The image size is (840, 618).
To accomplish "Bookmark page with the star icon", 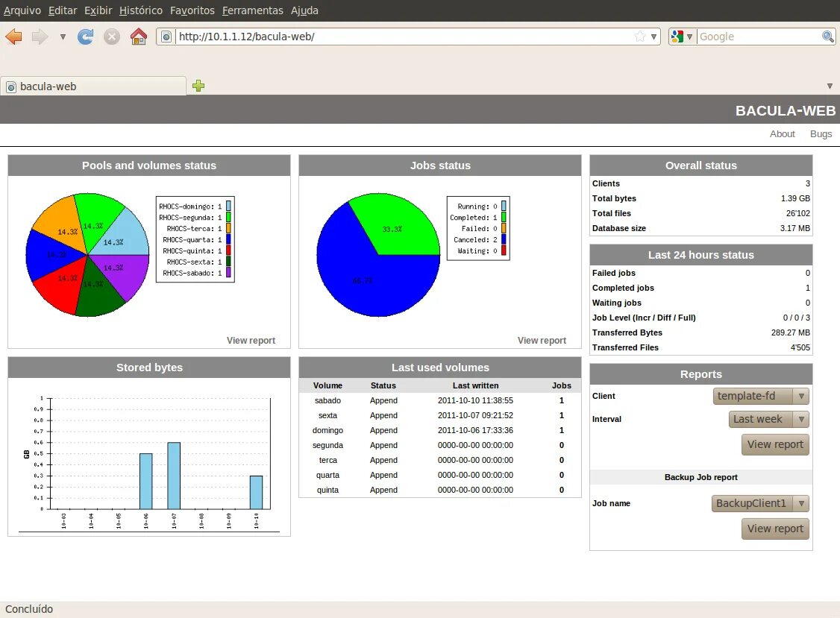I will (639, 37).
